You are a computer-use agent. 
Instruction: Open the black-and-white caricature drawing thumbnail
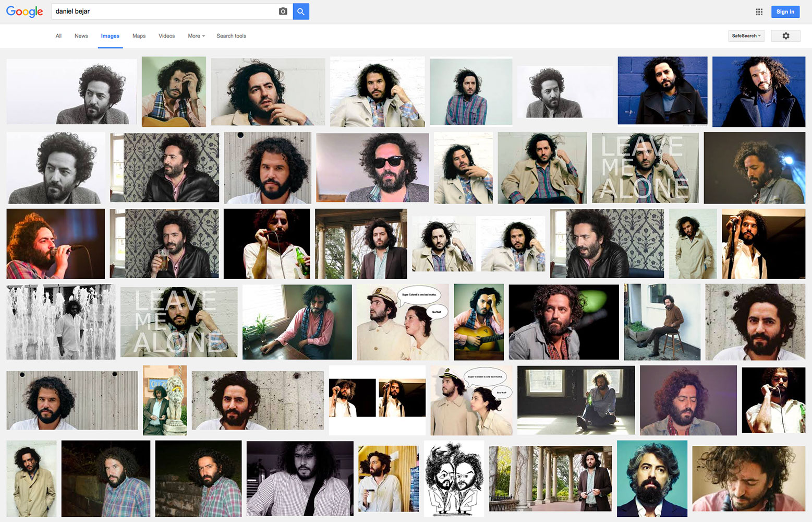pyautogui.click(x=454, y=478)
